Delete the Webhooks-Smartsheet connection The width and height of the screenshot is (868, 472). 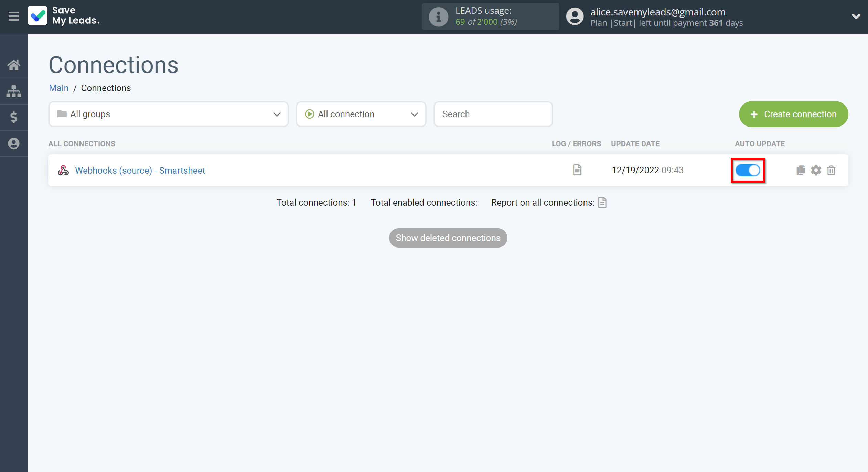pyautogui.click(x=832, y=170)
